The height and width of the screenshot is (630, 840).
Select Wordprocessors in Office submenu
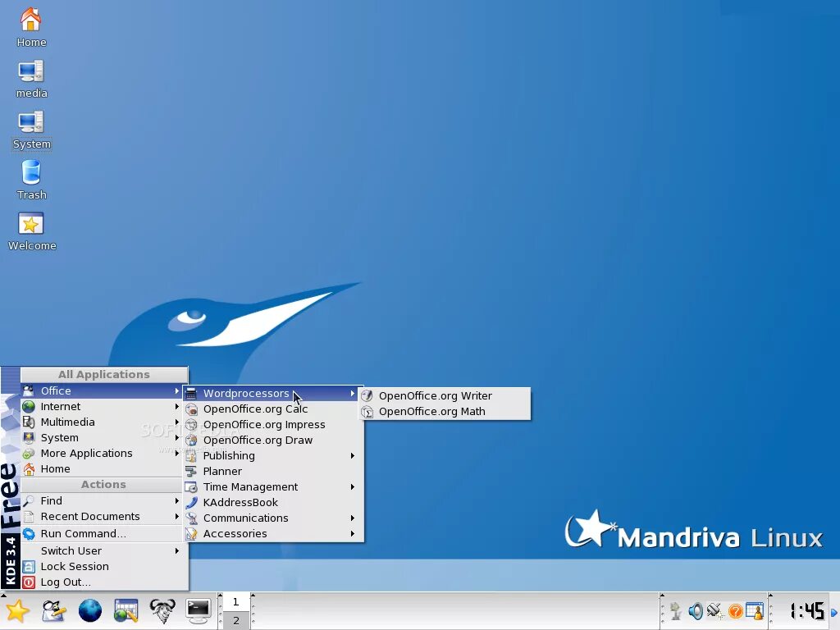click(x=273, y=393)
